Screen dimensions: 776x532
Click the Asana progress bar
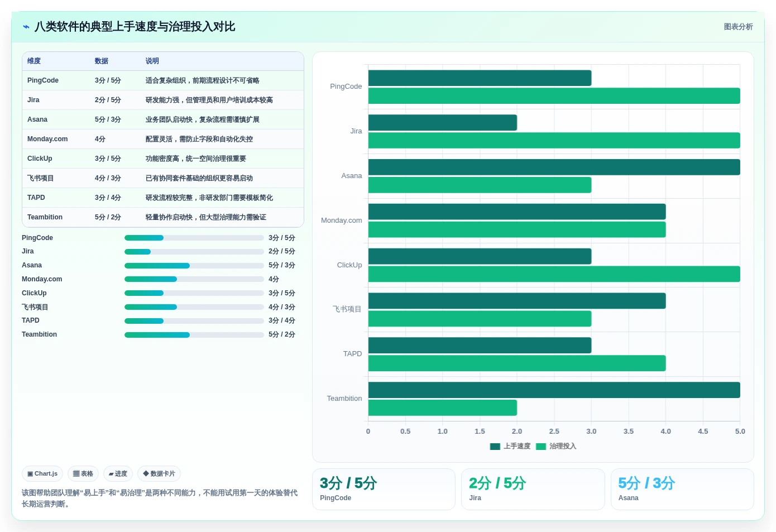(x=194, y=266)
